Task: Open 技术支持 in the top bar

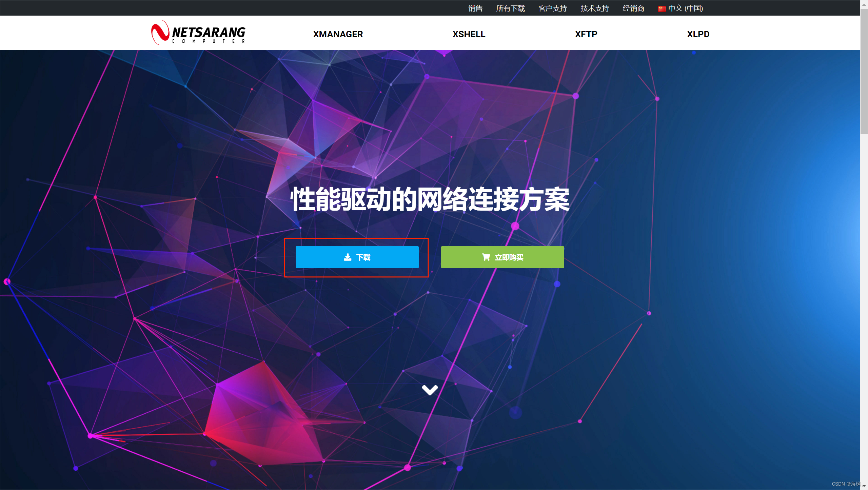Action: [595, 8]
